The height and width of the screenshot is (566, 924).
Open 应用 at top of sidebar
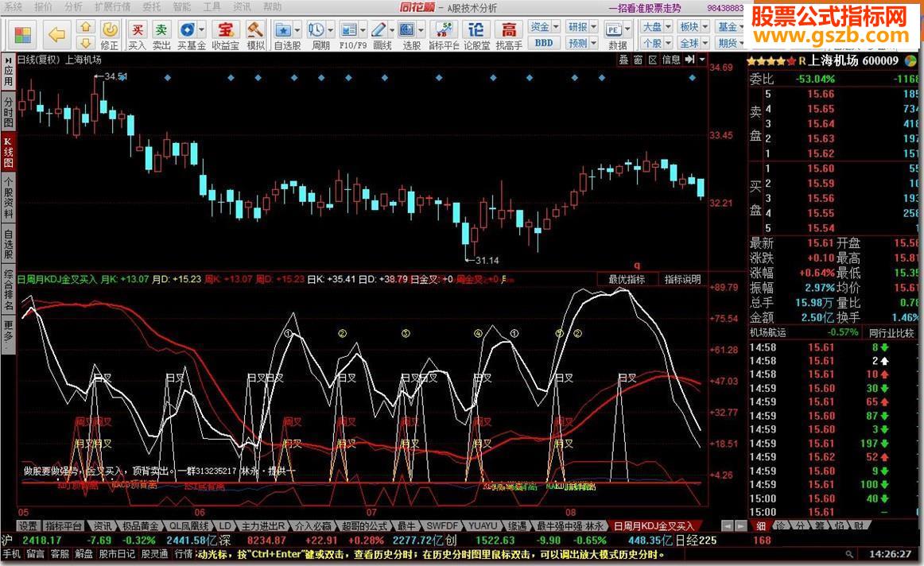[x=8, y=76]
